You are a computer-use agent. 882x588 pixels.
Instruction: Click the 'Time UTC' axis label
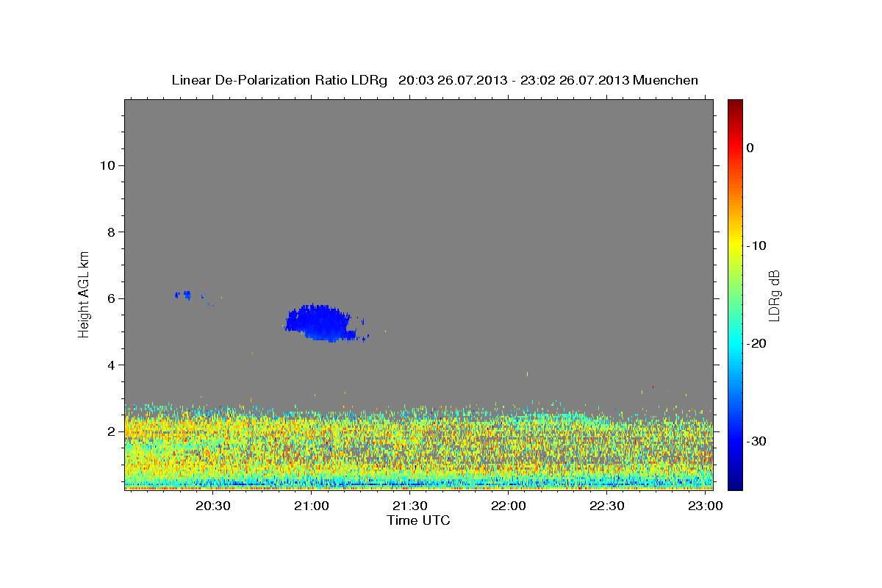pyautogui.click(x=418, y=520)
